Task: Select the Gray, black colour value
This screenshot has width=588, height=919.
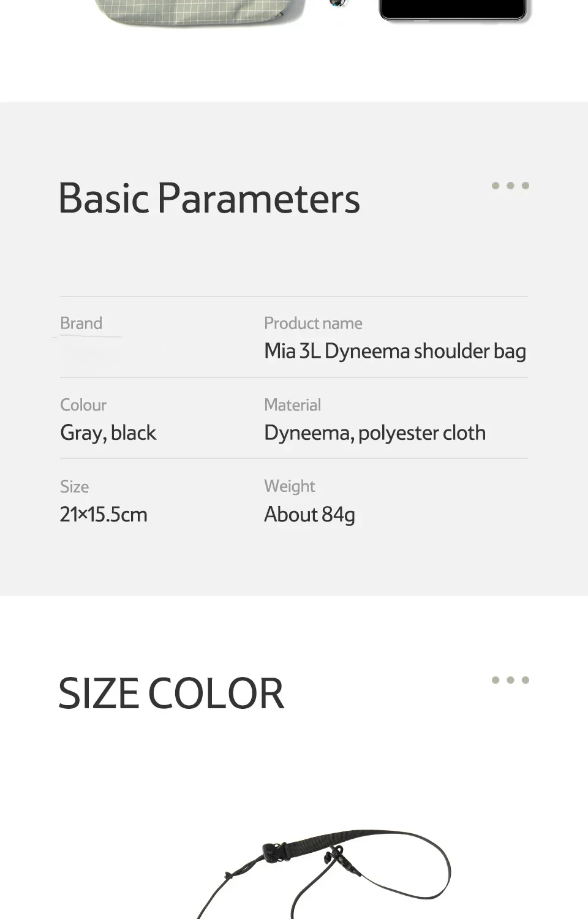Action: [x=108, y=433]
